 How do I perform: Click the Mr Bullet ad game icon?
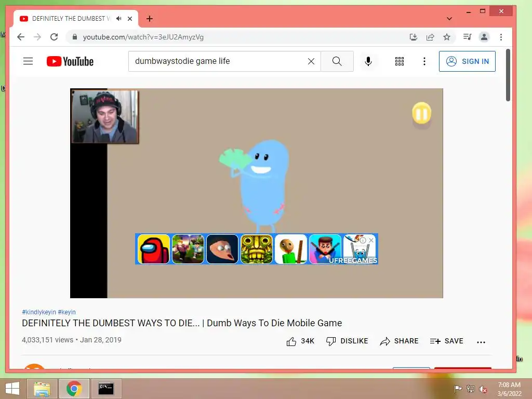pyautogui.click(x=325, y=249)
